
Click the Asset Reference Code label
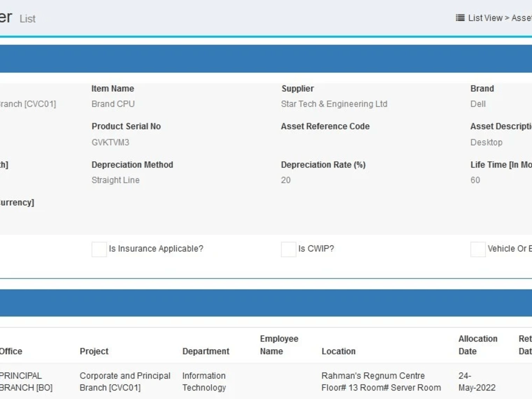325,126
